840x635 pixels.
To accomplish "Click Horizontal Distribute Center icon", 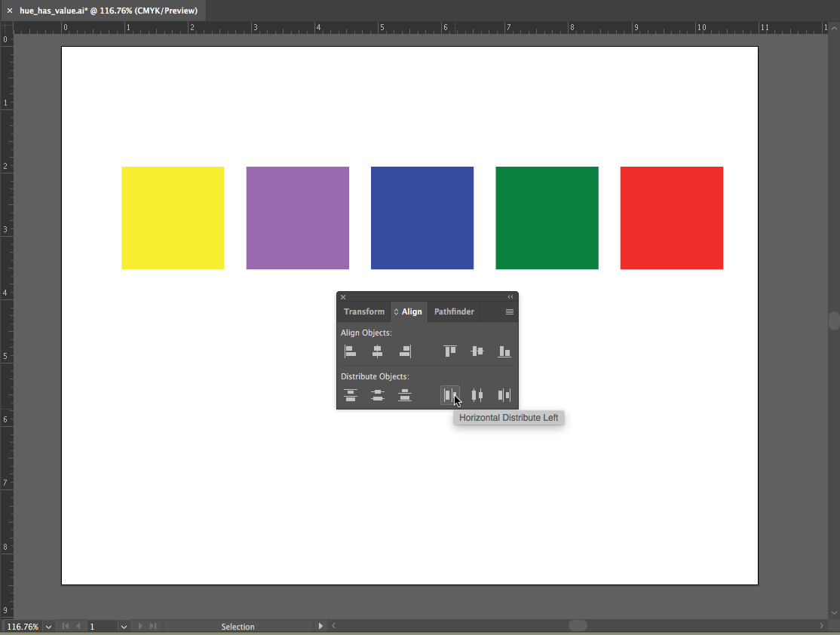I will [x=477, y=395].
